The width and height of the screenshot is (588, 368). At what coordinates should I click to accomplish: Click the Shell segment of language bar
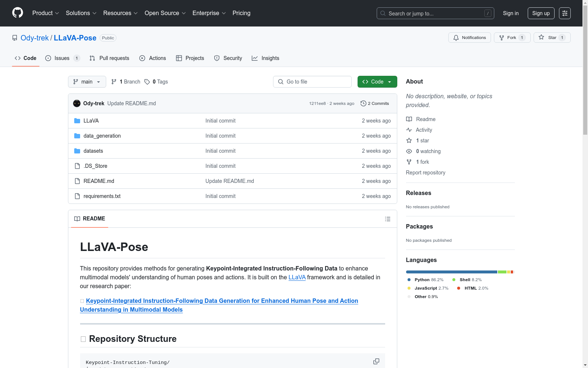coord(502,272)
